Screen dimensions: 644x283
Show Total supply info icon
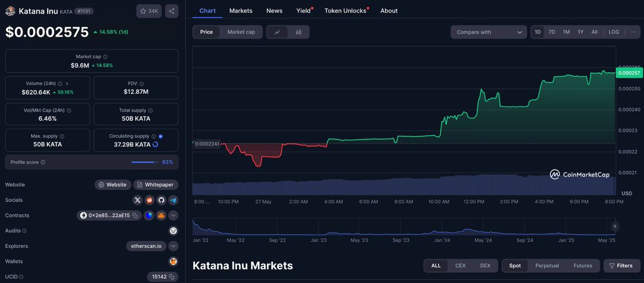(x=151, y=110)
